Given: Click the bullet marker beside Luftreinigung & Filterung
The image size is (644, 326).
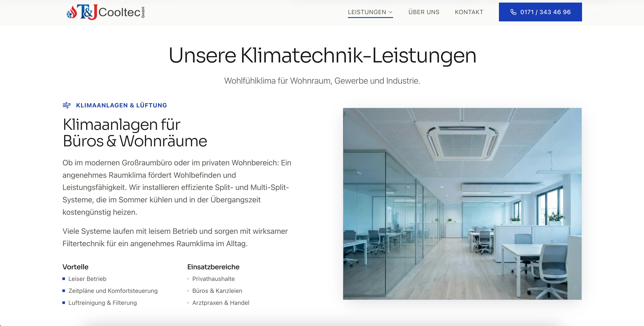Looking at the screenshot, I should tap(64, 303).
